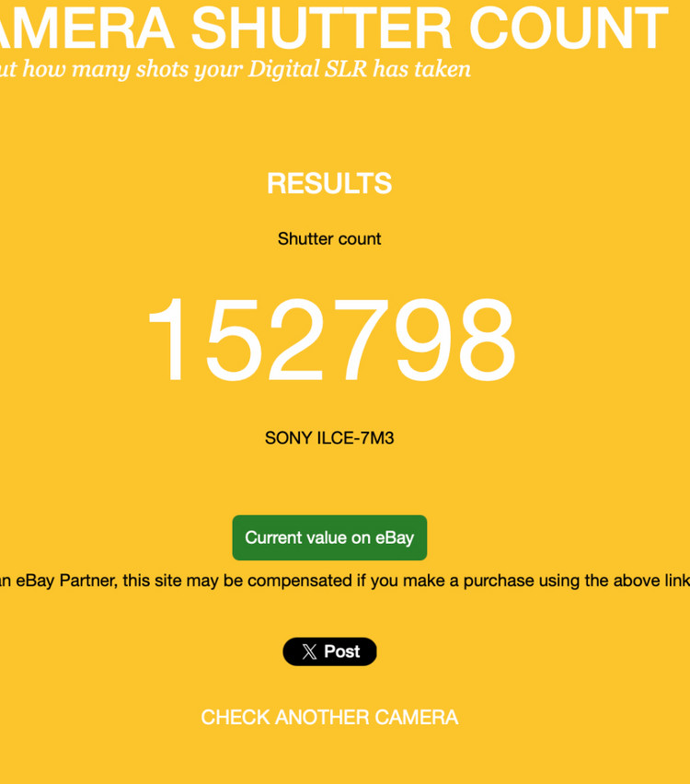
Task: Click the X logo on the Post button
Action: pos(309,651)
